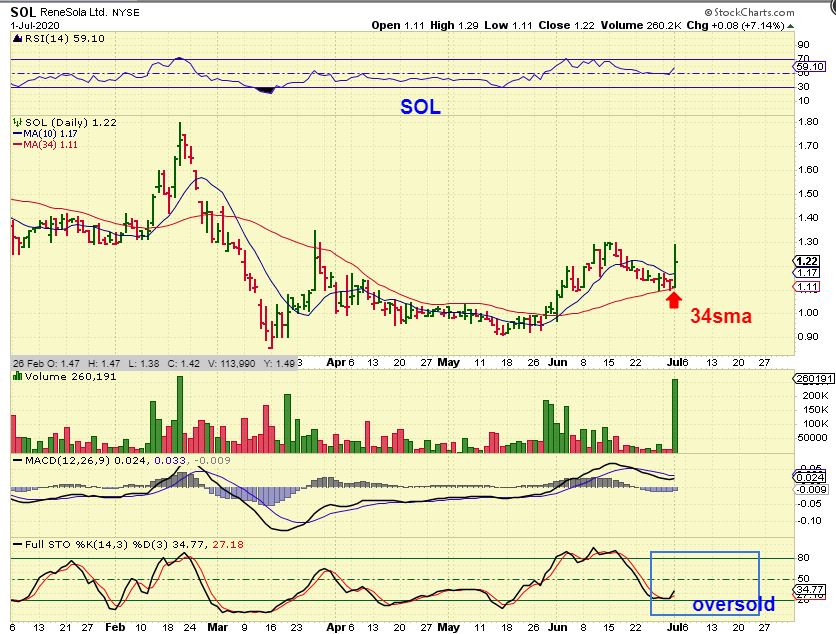Click the 80 level label on stochastic axis
836x634 pixels.
[x=803, y=558]
